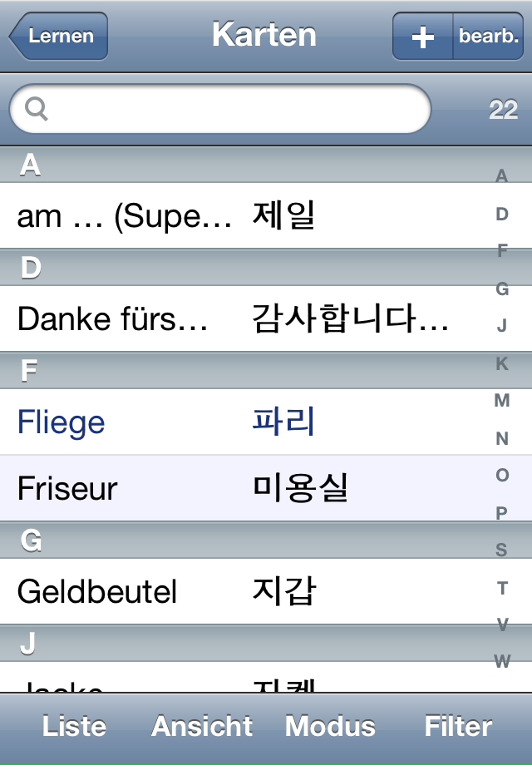Select the Geldbeutel card row
Screen dimensions: 532x765
244,591
